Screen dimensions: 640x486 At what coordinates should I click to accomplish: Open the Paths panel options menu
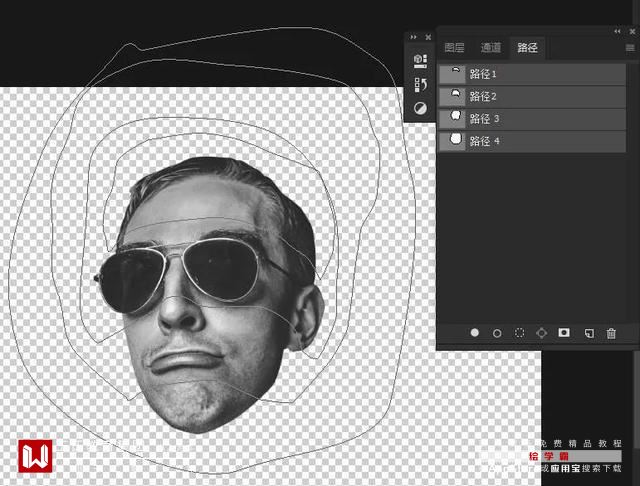(630, 48)
